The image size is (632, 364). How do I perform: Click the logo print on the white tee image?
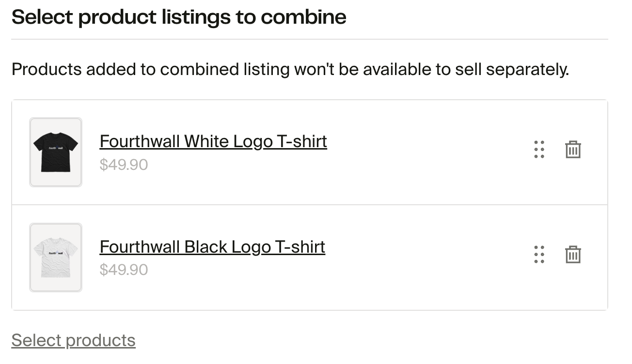tap(56, 253)
